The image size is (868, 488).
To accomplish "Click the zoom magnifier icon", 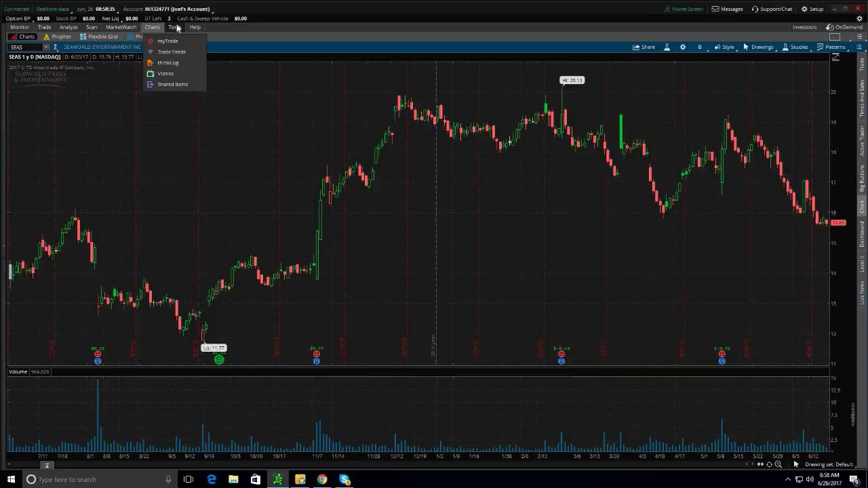I will coord(778,464).
